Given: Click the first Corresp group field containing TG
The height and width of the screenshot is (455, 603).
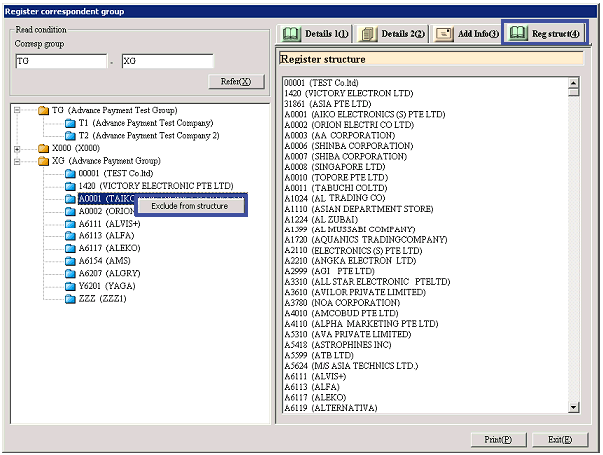Looking at the screenshot, I should 59,61.
